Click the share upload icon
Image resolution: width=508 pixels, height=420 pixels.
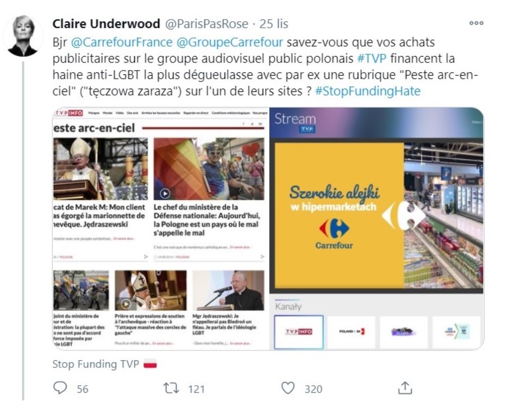pyautogui.click(x=405, y=387)
